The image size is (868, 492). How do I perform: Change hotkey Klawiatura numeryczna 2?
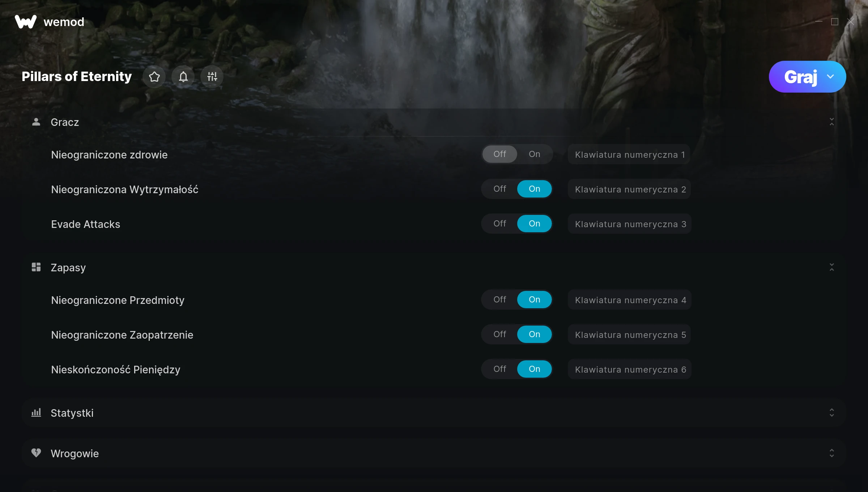point(629,189)
